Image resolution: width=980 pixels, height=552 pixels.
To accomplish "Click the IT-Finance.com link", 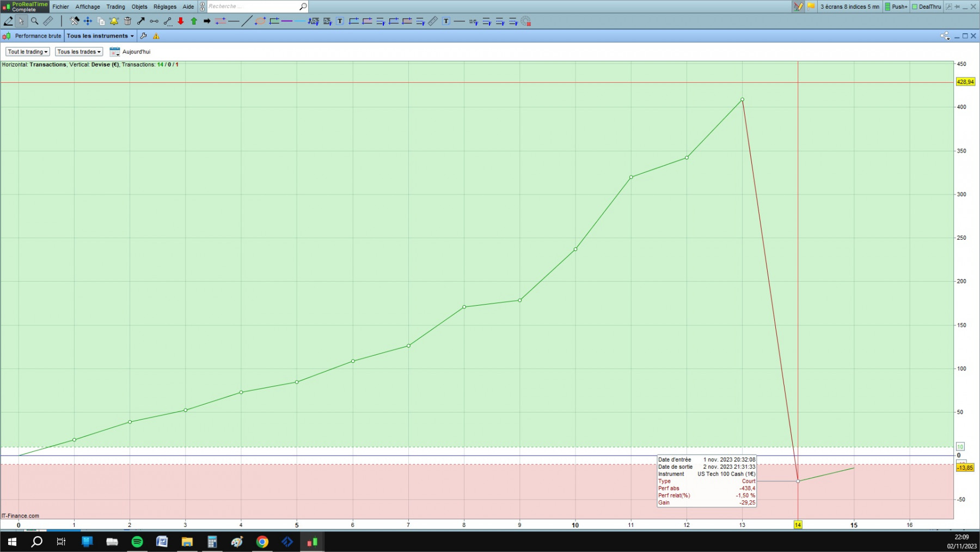I will (20, 515).
